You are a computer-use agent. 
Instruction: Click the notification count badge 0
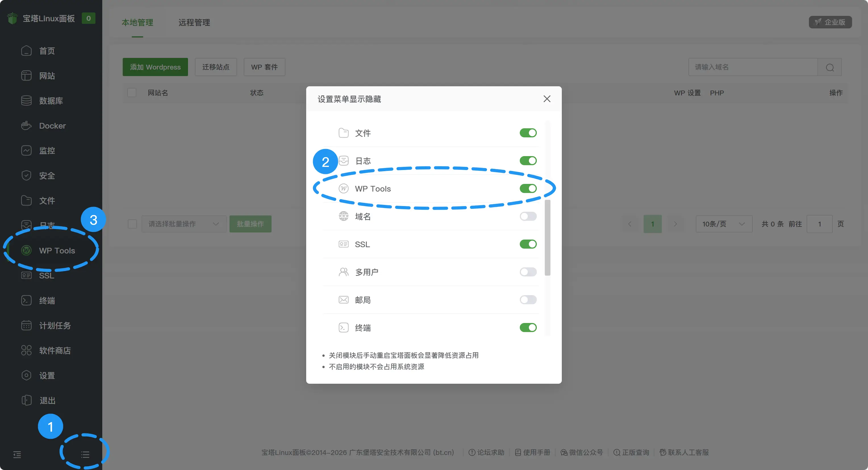[x=88, y=18]
